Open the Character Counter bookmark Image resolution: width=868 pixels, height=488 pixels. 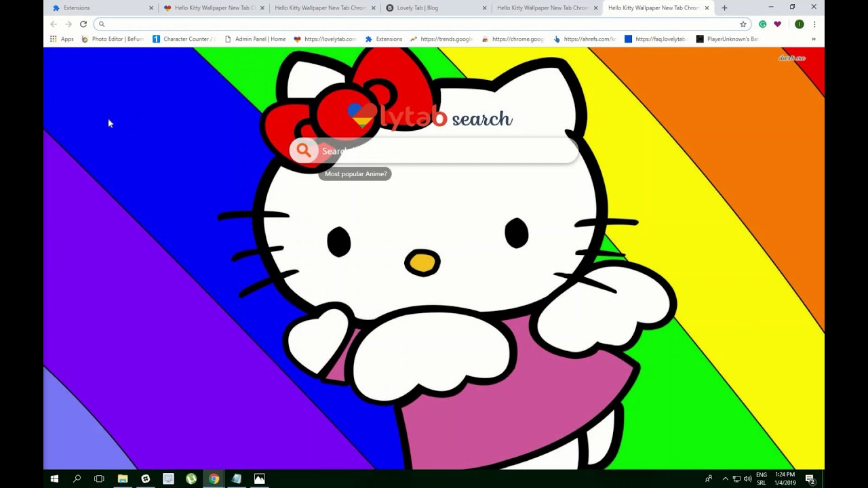click(x=184, y=39)
